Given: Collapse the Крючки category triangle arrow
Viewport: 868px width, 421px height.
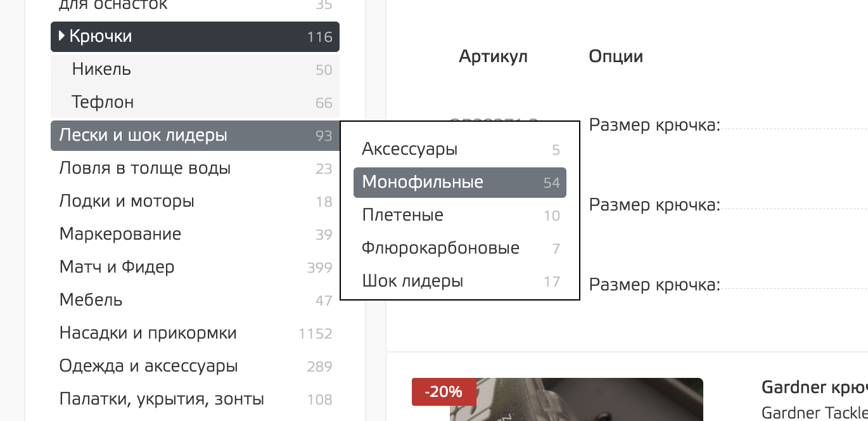Looking at the screenshot, I should [61, 36].
